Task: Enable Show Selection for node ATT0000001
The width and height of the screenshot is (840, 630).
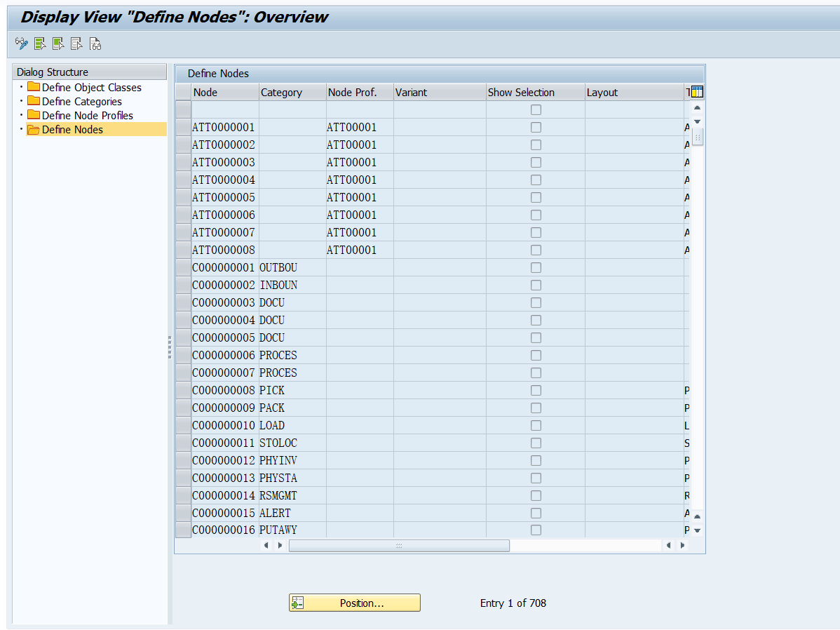Action: coord(536,127)
